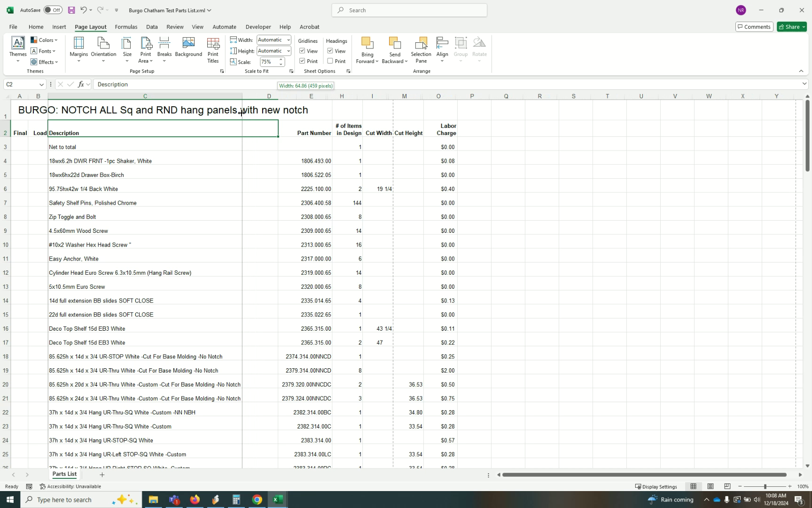The height and width of the screenshot is (508, 812).
Task: Switch to the Formulas ribbon tab
Action: 126,27
